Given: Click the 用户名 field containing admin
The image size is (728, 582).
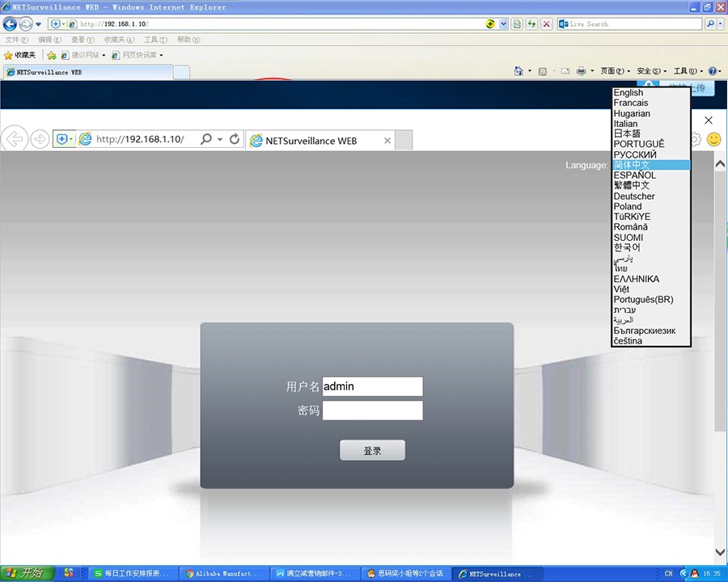Looking at the screenshot, I should pos(372,386).
